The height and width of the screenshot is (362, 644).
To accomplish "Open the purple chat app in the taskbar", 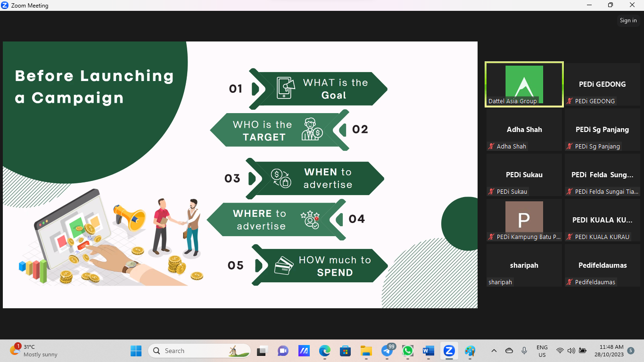I will coord(283,351).
